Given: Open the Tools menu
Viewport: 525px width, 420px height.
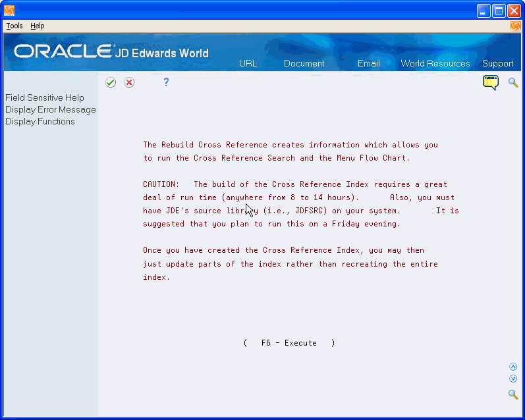Looking at the screenshot, I should tap(14, 26).
